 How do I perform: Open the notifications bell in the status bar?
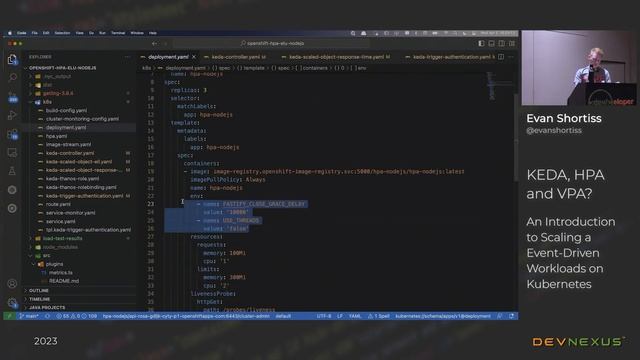click(511, 316)
